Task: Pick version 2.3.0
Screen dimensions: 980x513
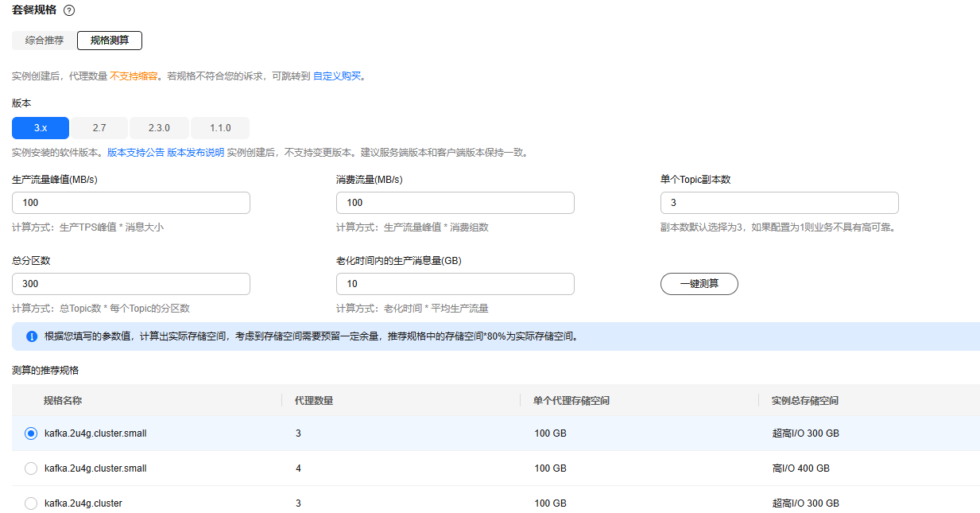Action: [159, 128]
